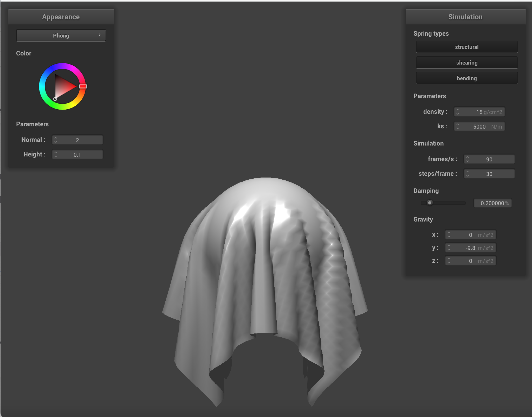Click the ks stepper arrows

point(458,126)
